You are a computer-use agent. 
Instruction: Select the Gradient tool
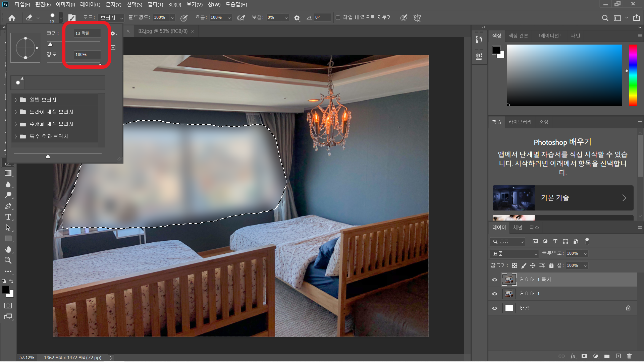(x=8, y=173)
